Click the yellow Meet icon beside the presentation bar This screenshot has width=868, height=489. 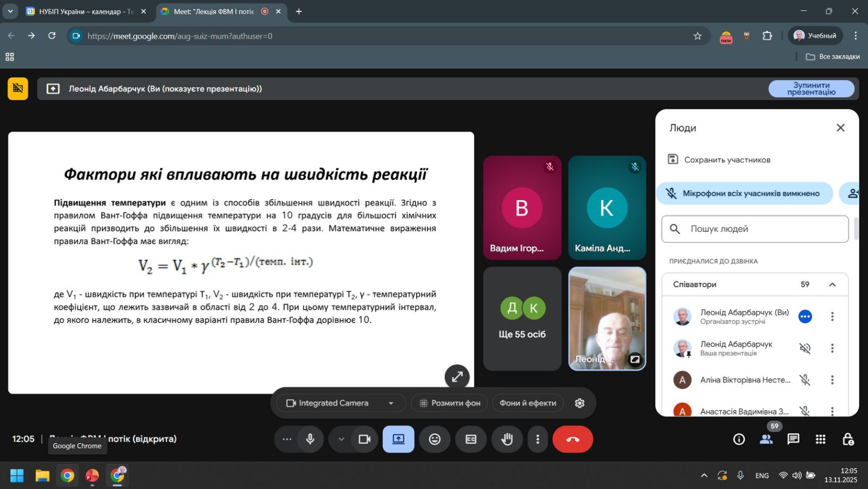(18, 88)
